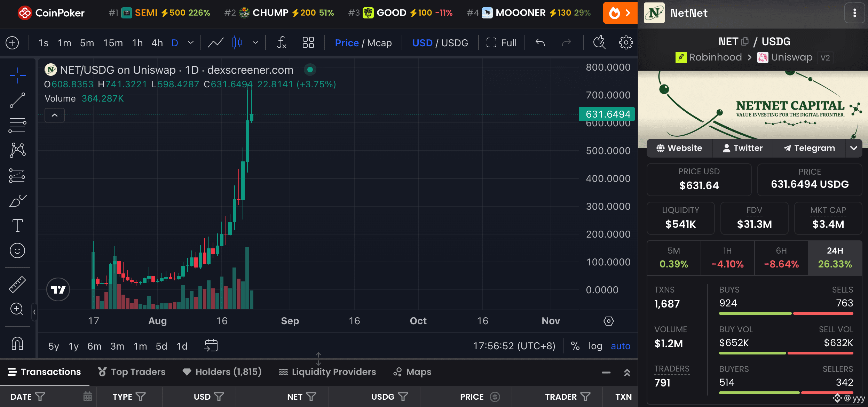This screenshot has height=407, width=868.
Task: Expand more social links chevron
Action: tap(853, 148)
